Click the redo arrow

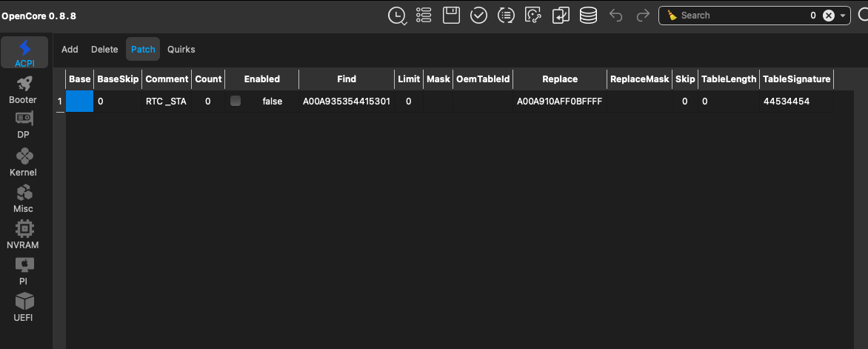point(643,16)
